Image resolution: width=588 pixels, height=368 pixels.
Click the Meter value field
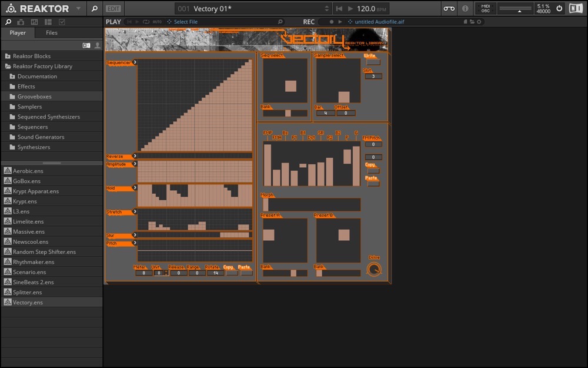pyautogui.click(x=143, y=273)
